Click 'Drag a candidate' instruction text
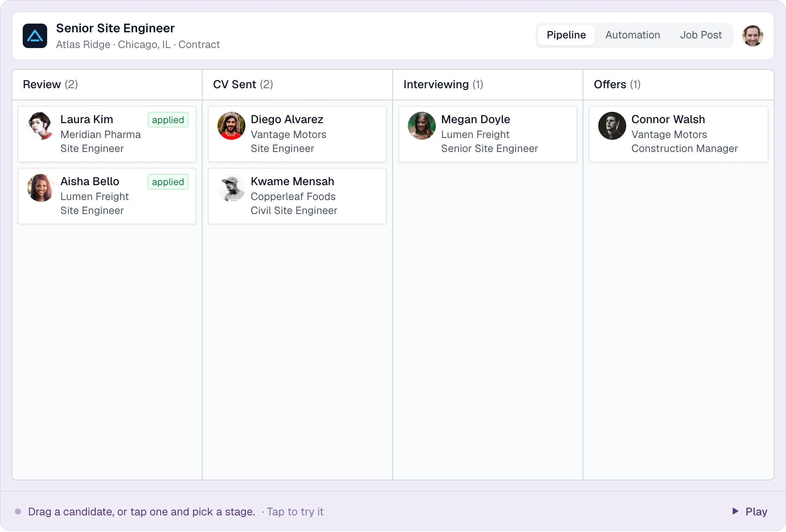Image resolution: width=786 pixels, height=532 pixels. pyautogui.click(x=141, y=511)
